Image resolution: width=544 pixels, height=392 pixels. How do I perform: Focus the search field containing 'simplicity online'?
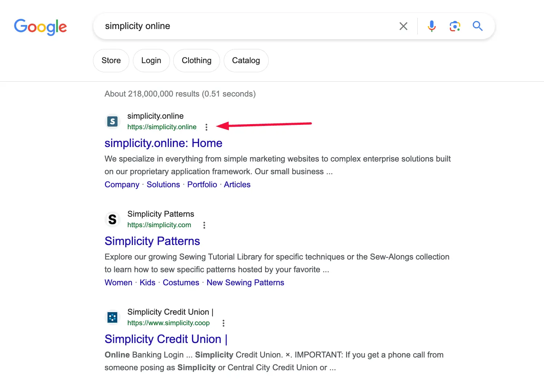coord(247,26)
